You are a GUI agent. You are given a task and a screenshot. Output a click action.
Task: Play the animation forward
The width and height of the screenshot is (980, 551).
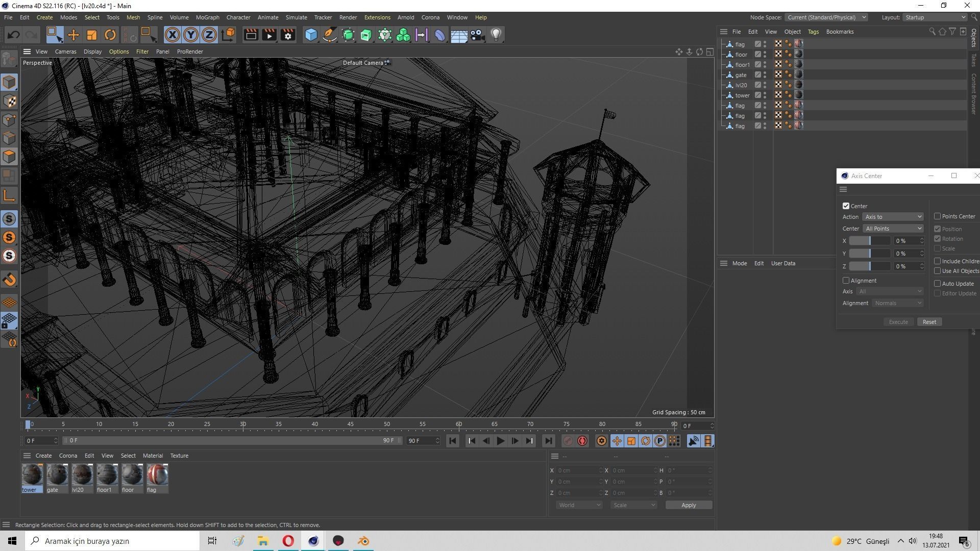coord(500,441)
